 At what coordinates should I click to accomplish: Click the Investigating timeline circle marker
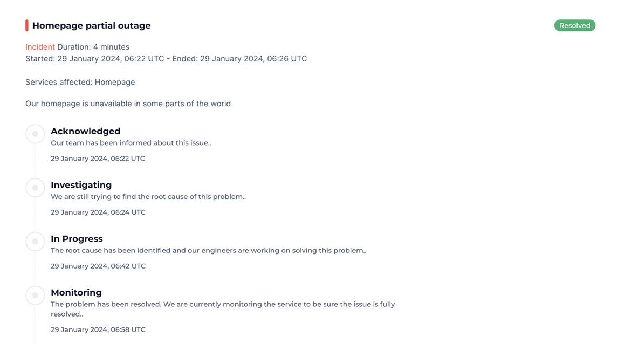tap(35, 188)
